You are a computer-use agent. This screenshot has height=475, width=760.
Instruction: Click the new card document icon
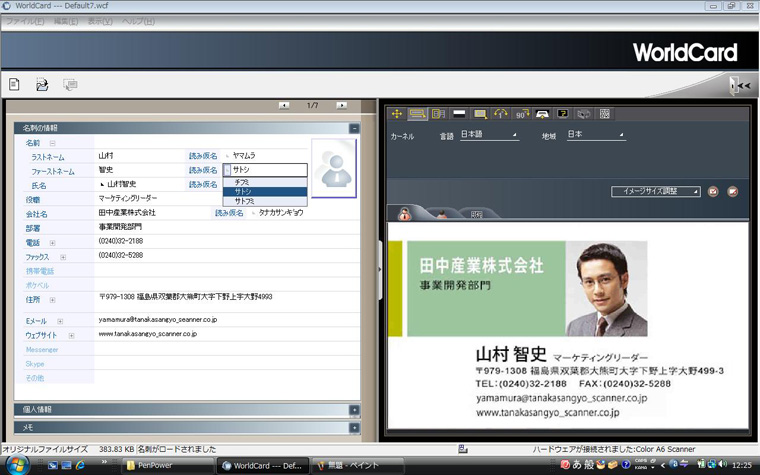coord(14,84)
